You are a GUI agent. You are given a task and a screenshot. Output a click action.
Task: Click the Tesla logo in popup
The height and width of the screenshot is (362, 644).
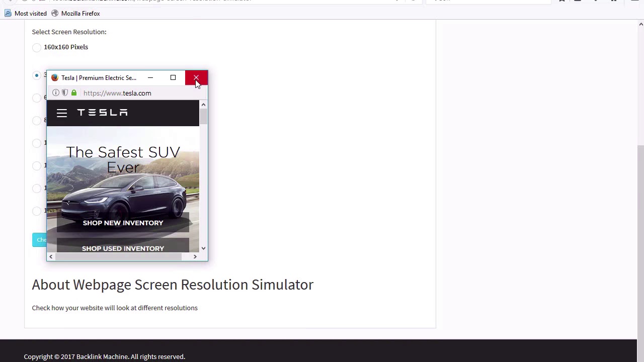[x=102, y=113]
